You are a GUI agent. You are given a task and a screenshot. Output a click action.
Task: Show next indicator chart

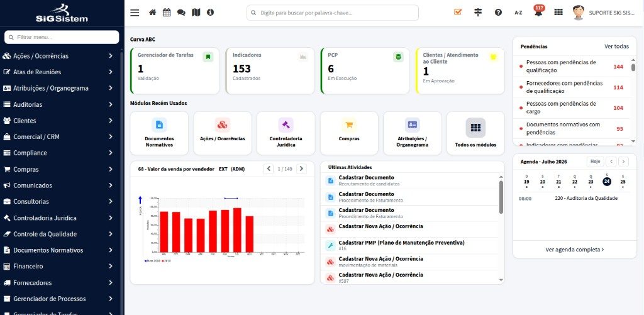click(301, 169)
